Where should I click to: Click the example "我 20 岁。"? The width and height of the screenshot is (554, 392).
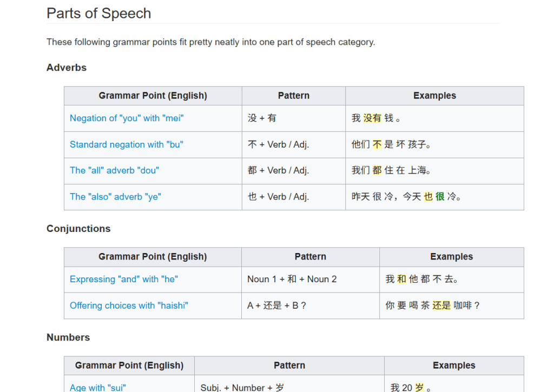coord(411,388)
